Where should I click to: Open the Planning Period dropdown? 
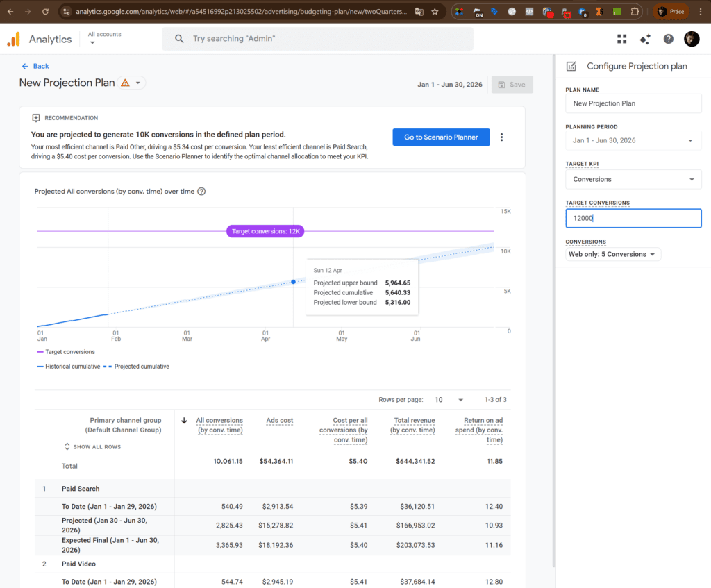click(x=633, y=141)
